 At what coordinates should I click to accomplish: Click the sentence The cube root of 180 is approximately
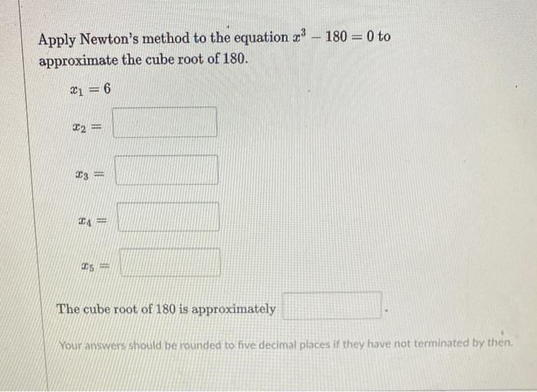click(x=166, y=309)
